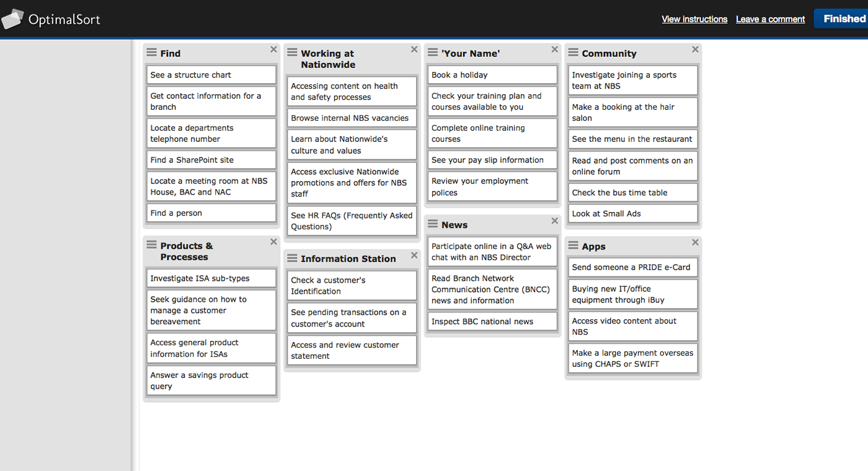Select 'Access and review customer statement' card
The height and width of the screenshot is (471, 868).
pos(352,350)
